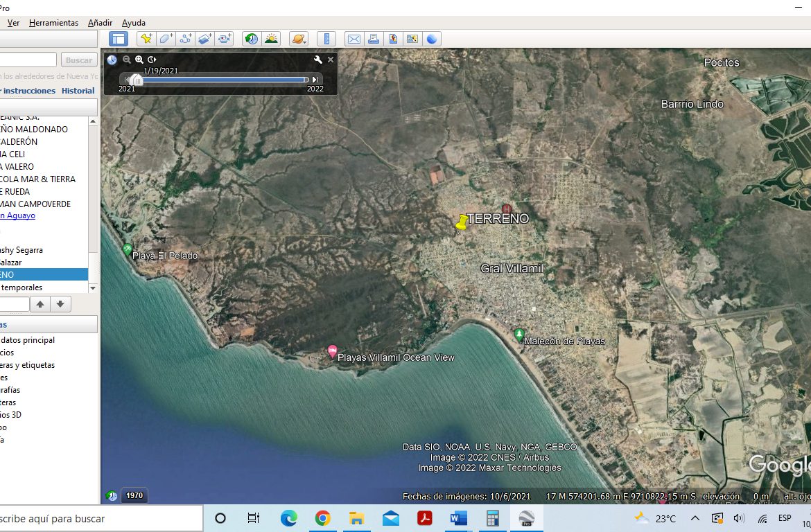The height and width of the screenshot is (532, 811).
Task: Click the TERRENO yellow pushpin on the map
Action: pos(462,223)
